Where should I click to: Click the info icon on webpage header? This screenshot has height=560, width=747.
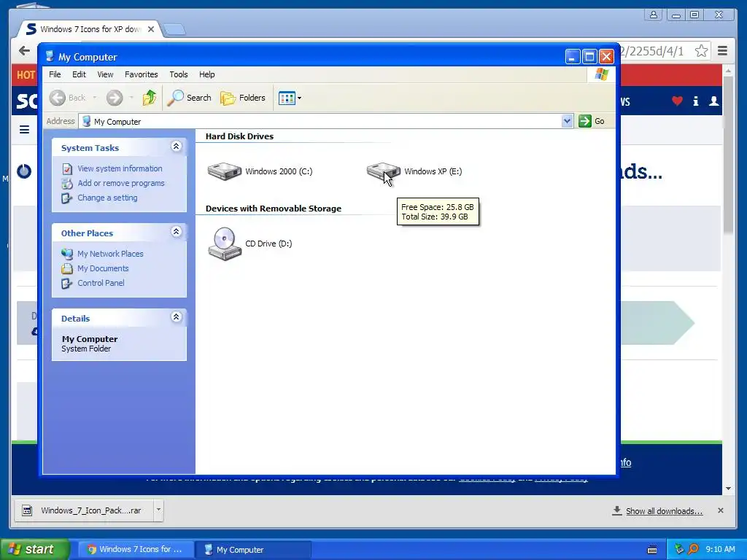point(695,101)
